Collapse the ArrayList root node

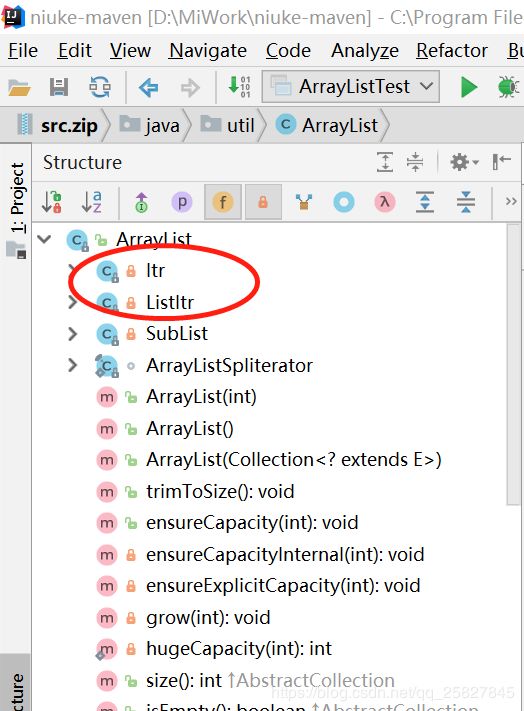(44, 239)
